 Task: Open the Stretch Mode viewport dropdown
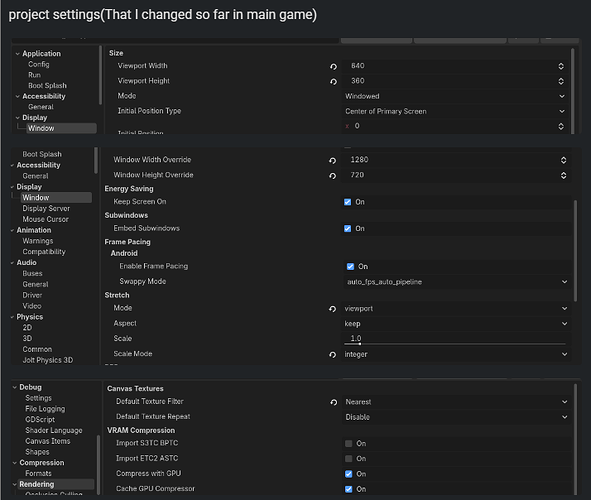pyautogui.click(x=456, y=309)
